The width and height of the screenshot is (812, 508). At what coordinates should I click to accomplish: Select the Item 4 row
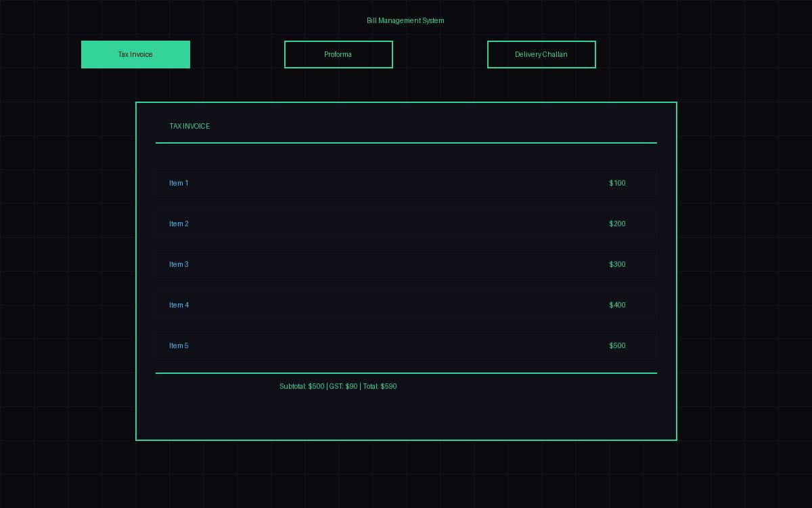point(406,305)
